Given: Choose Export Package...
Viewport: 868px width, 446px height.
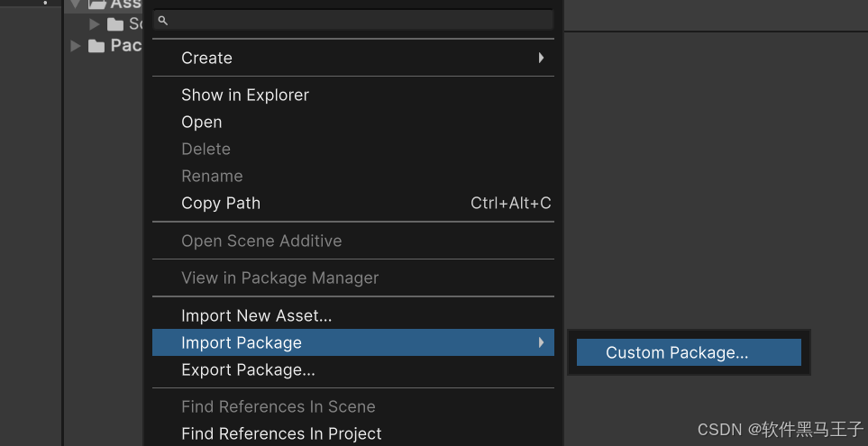Looking at the screenshot, I should (x=248, y=369).
